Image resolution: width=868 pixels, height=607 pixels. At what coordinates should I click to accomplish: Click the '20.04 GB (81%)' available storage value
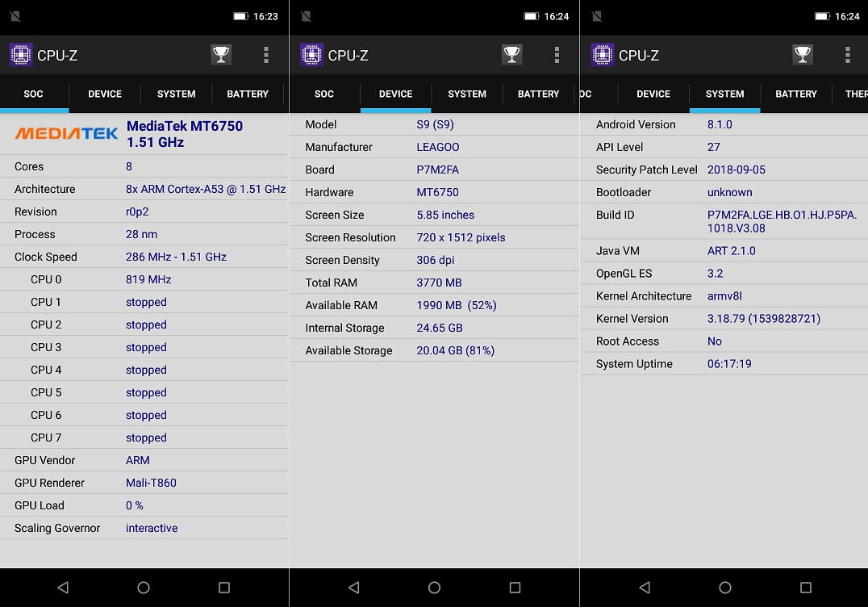coord(455,350)
